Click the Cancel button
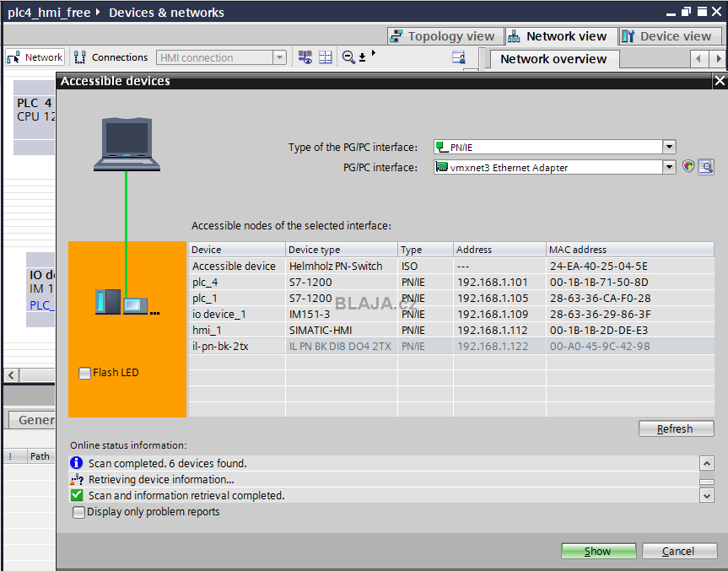Viewport: 728px width, 571px height. click(x=679, y=551)
